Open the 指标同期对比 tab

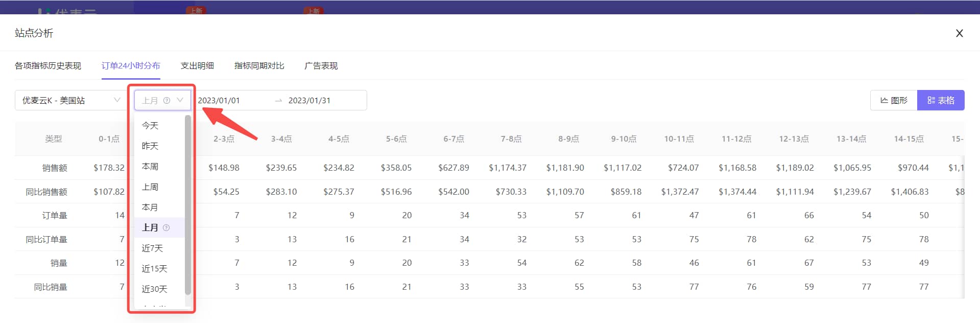click(259, 66)
